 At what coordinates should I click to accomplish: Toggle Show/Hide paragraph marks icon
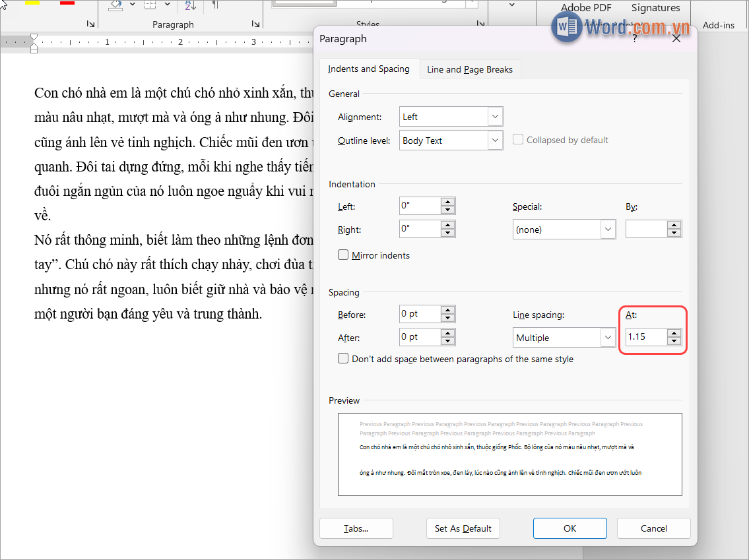215,5
